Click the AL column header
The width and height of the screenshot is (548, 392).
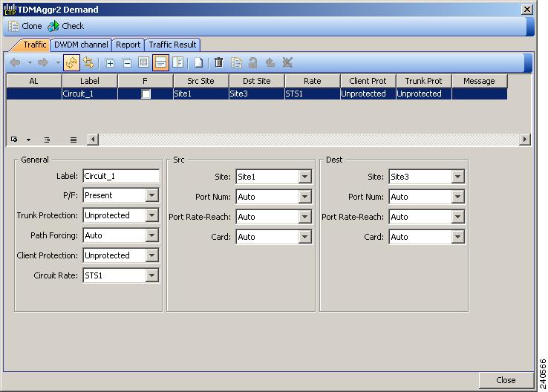pyautogui.click(x=34, y=81)
